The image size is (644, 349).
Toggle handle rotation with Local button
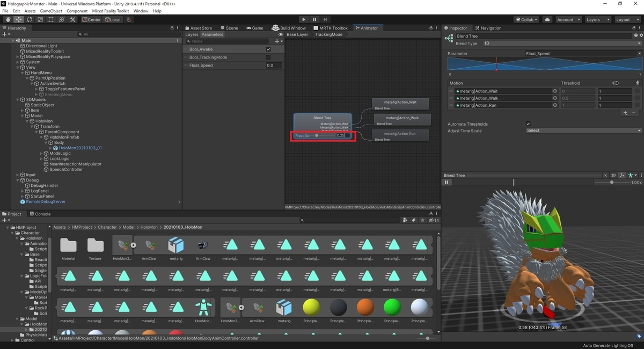[113, 19]
